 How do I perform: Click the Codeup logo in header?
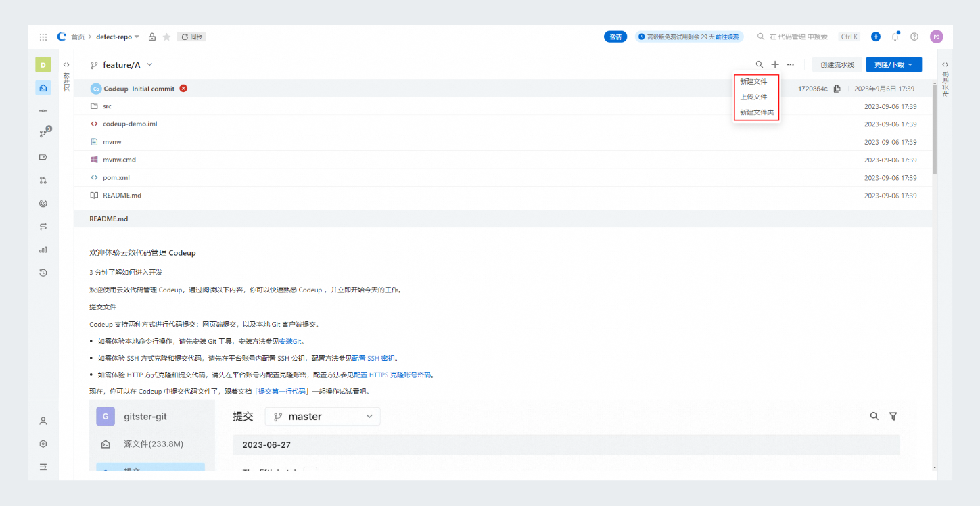coord(62,37)
